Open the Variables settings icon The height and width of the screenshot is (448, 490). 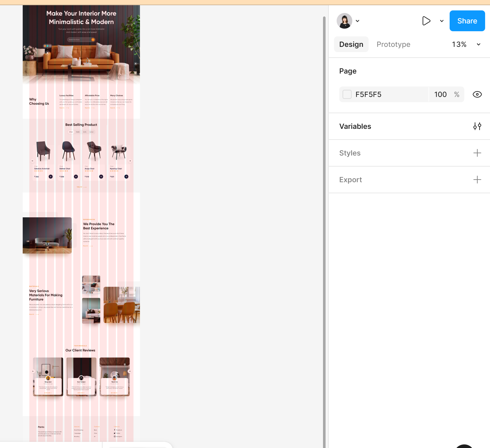pyautogui.click(x=477, y=126)
